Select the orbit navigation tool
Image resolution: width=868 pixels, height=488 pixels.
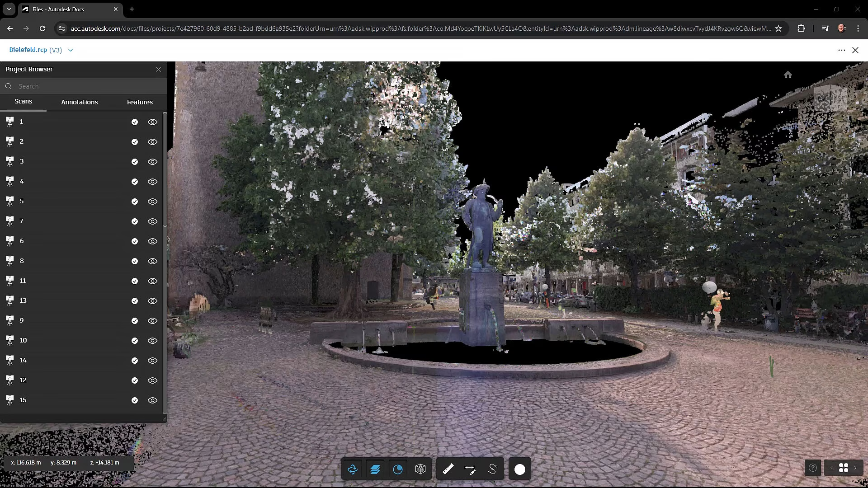tap(353, 469)
